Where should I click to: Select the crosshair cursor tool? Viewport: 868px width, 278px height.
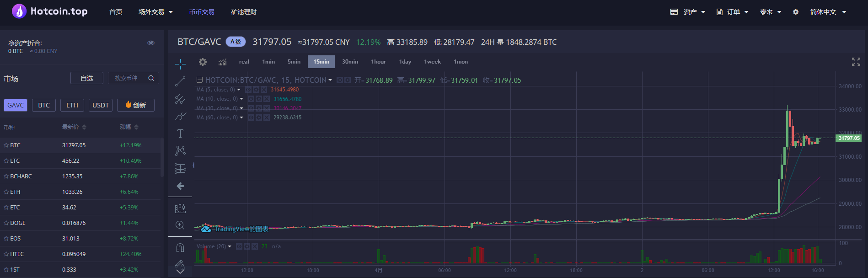[x=180, y=64]
